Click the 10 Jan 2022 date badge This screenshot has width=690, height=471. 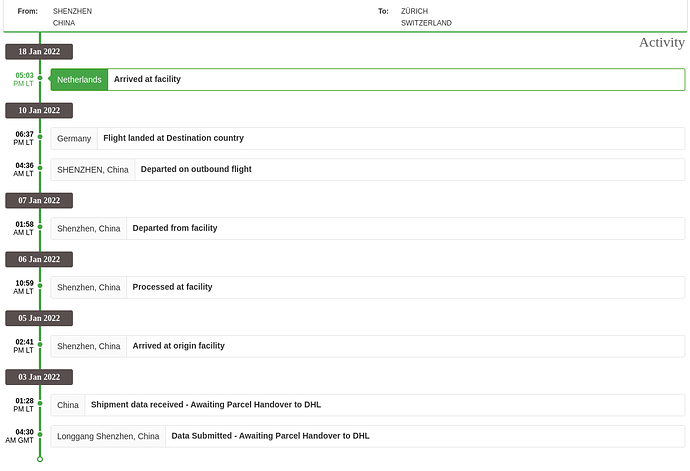[x=39, y=110]
